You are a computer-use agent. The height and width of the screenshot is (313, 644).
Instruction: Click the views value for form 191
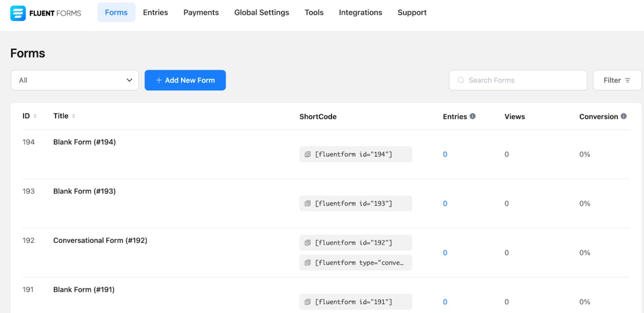point(506,302)
